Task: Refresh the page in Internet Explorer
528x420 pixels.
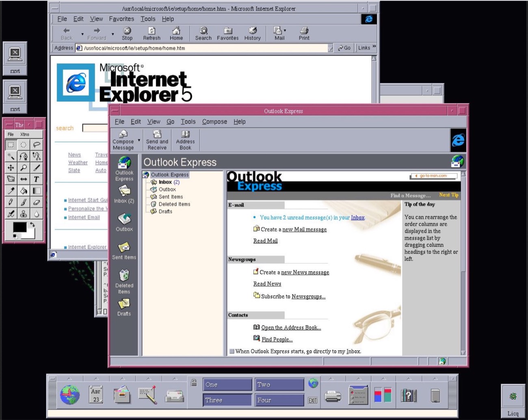Action: click(151, 34)
